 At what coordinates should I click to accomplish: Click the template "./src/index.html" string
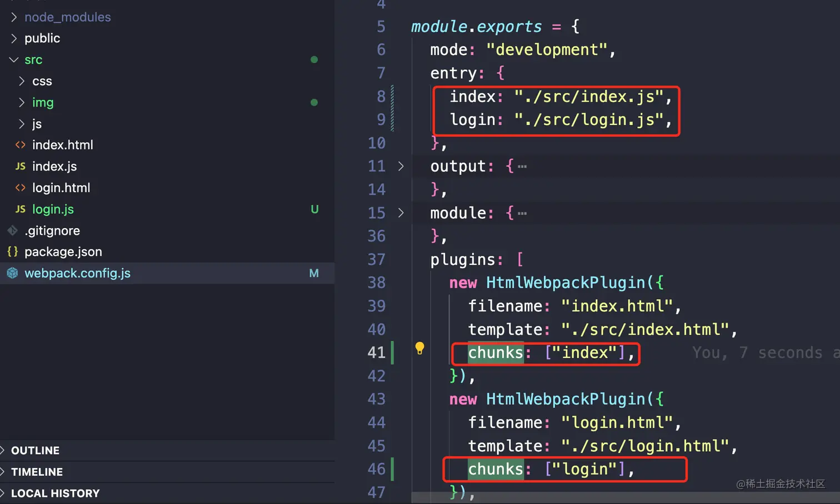pos(645,329)
